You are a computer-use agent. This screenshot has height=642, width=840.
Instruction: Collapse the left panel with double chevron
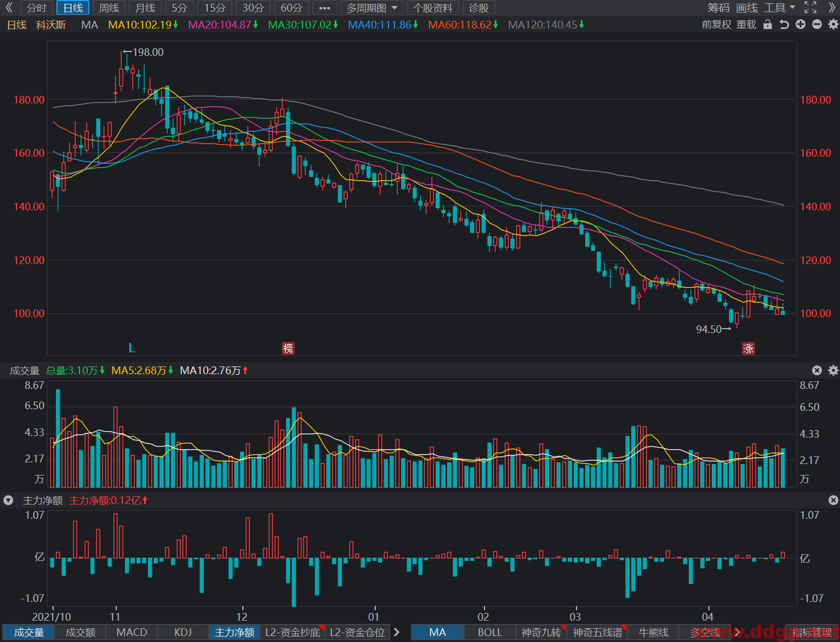[9, 8]
